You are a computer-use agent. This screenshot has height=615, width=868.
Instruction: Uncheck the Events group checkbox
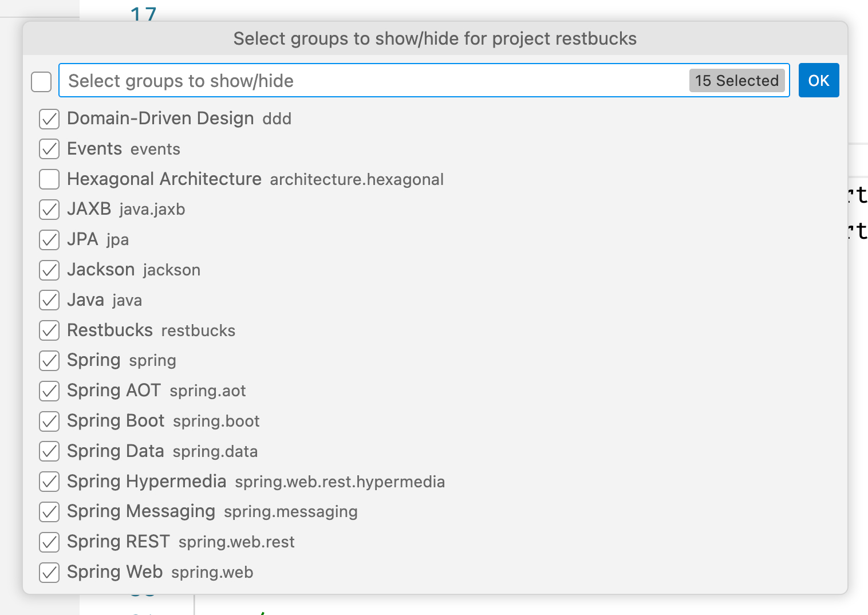point(49,149)
